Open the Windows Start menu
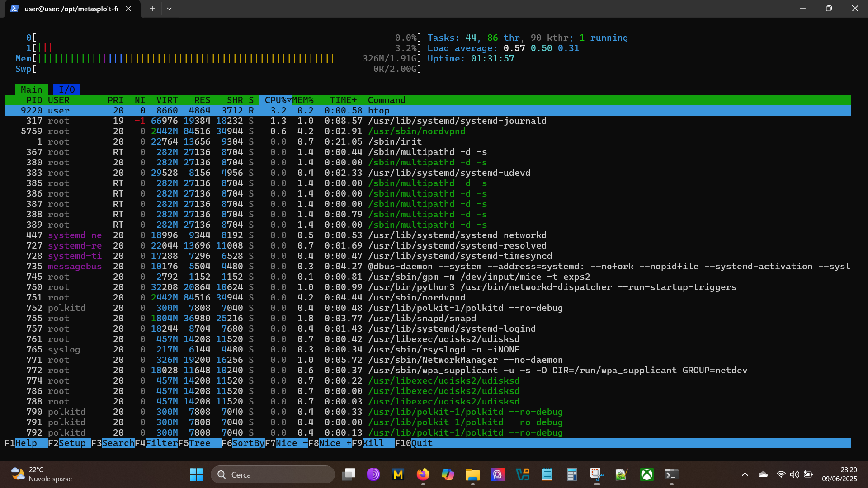This screenshot has width=868, height=488. point(196,474)
